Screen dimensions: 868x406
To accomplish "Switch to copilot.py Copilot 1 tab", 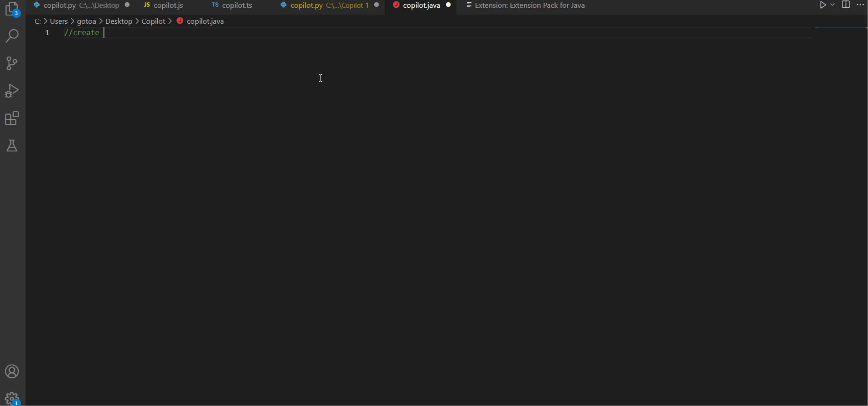I will [329, 5].
